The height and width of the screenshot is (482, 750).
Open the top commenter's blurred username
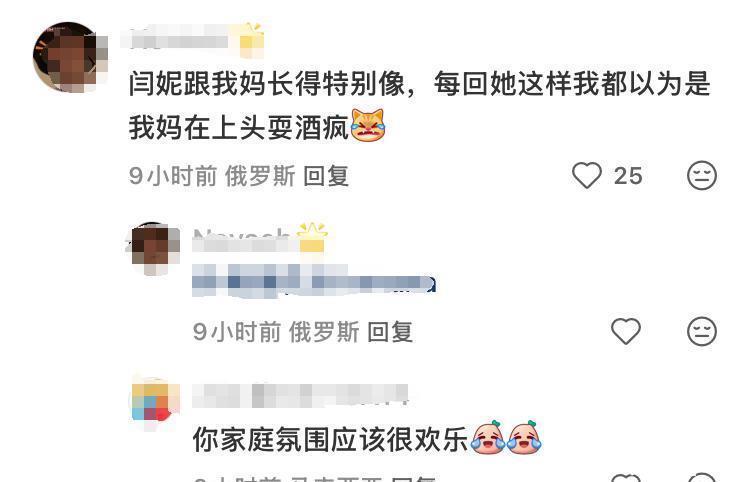[179, 38]
